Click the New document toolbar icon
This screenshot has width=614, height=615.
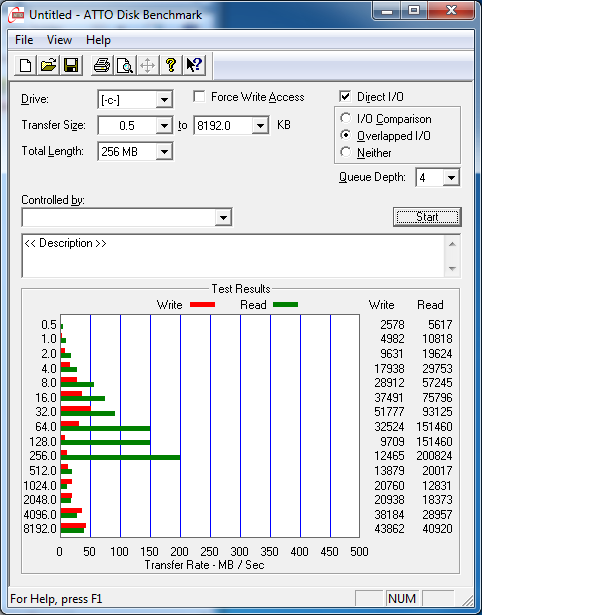pos(26,65)
